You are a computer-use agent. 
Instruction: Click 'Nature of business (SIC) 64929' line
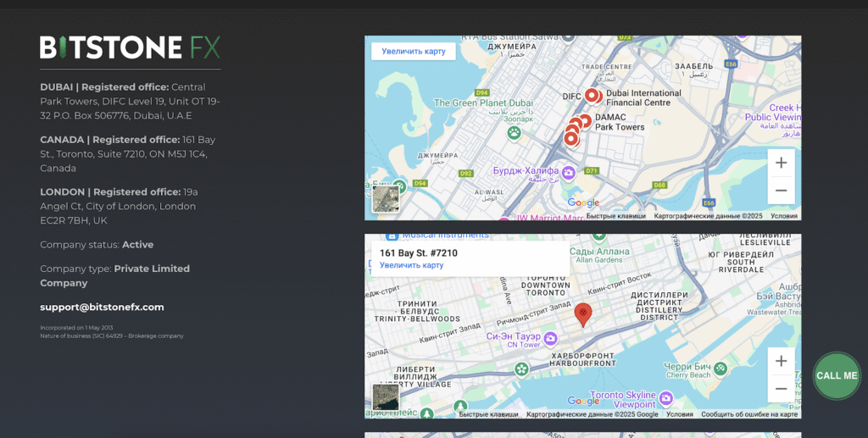click(111, 335)
